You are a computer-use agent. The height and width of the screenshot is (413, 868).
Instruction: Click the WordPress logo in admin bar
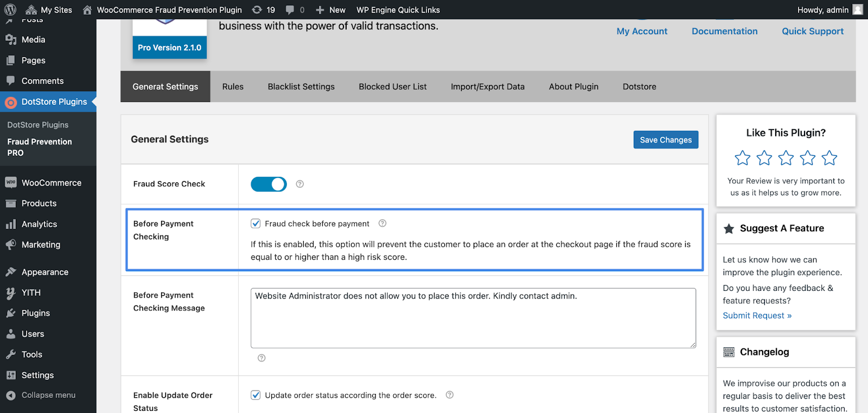point(10,10)
